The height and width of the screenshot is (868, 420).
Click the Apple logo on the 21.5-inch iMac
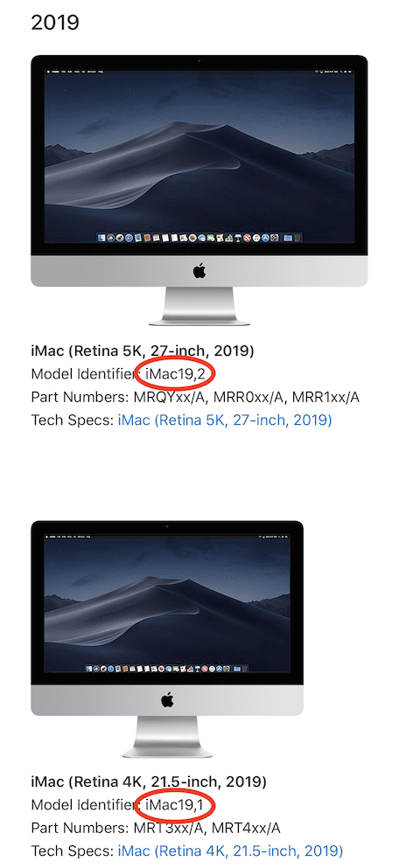tap(167, 699)
